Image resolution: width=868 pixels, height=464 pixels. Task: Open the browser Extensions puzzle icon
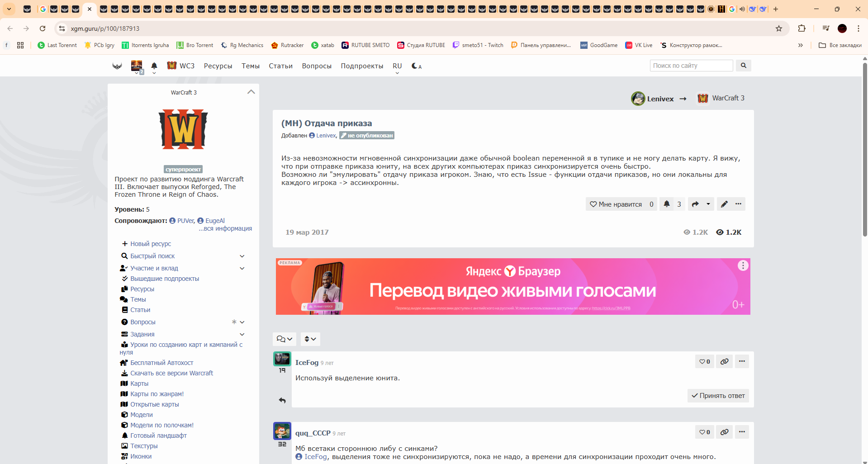[802, 28]
